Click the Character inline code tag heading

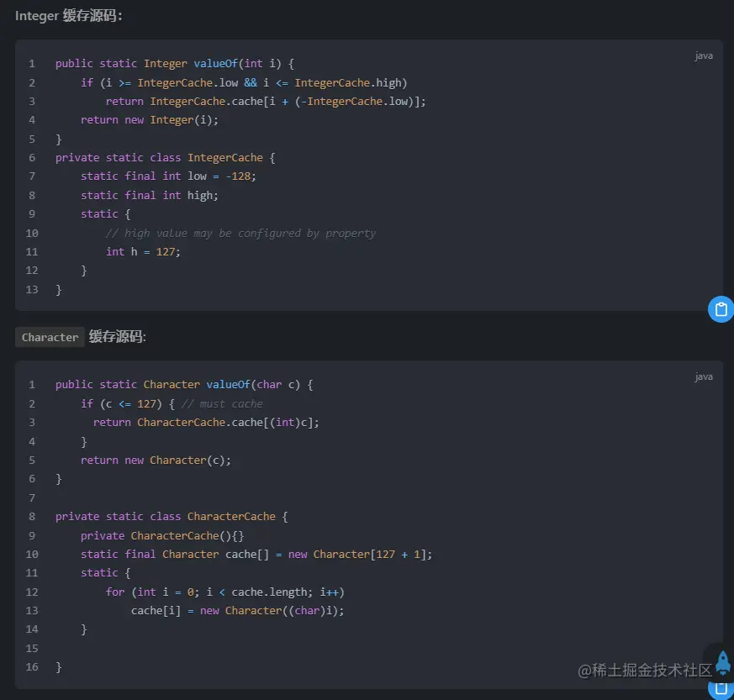tap(50, 337)
